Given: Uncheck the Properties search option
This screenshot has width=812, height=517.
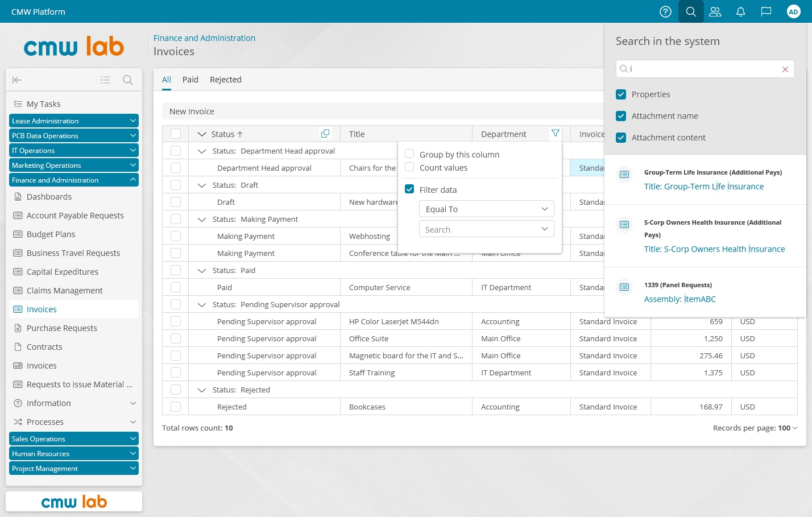Looking at the screenshot, I should click(x=621, y=94).
